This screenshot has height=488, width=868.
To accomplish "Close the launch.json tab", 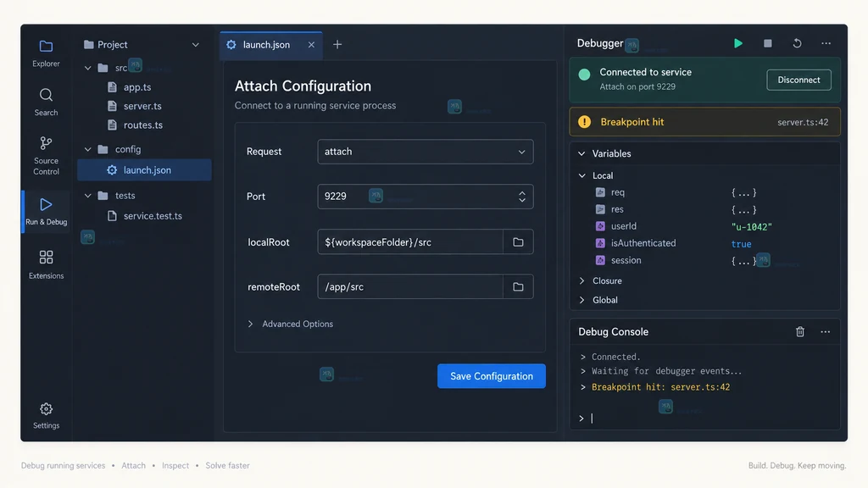I will 311,45.
